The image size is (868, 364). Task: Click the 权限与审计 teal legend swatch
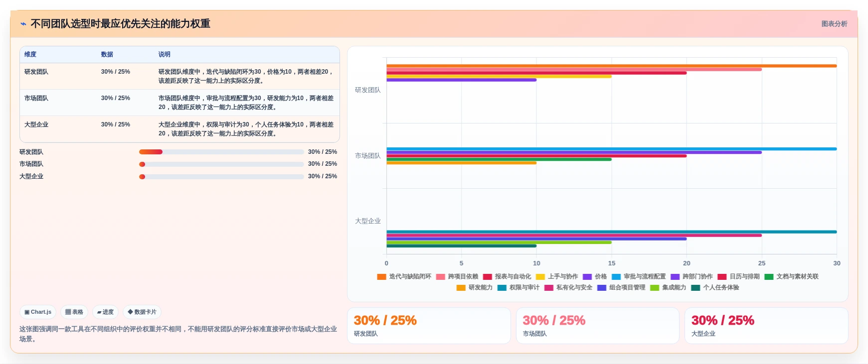[502, 288]
